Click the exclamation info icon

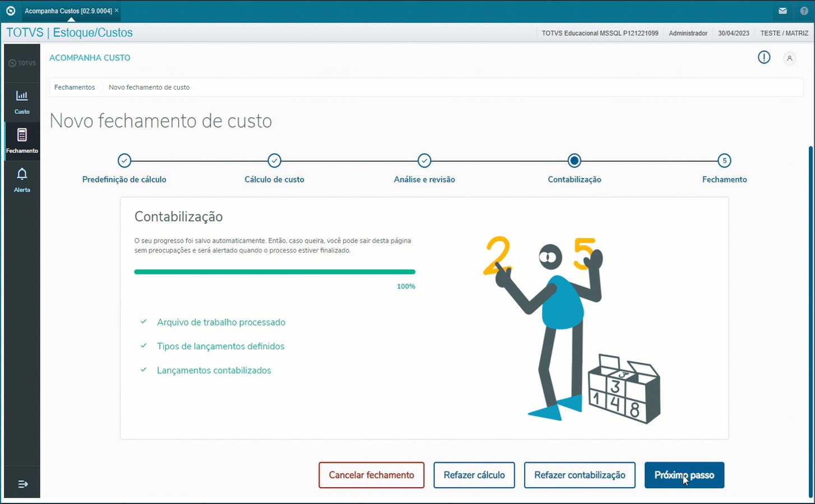(764, 57)
